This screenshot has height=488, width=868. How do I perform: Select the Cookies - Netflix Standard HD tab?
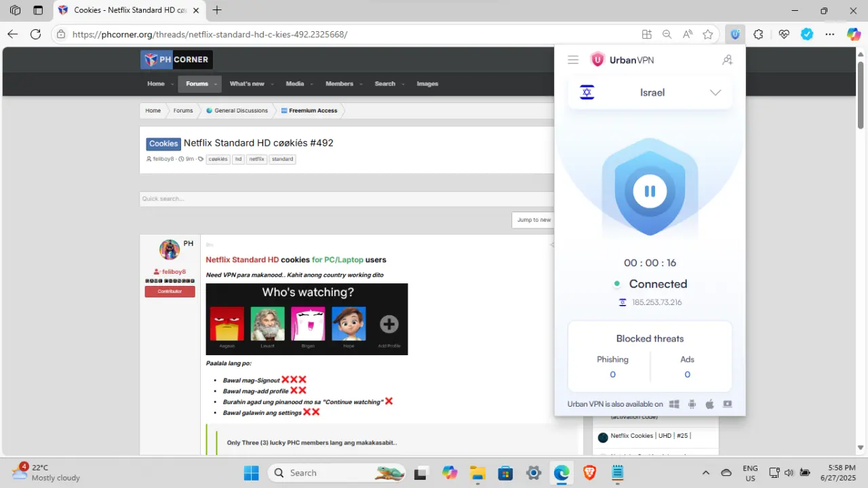(130, 10)
